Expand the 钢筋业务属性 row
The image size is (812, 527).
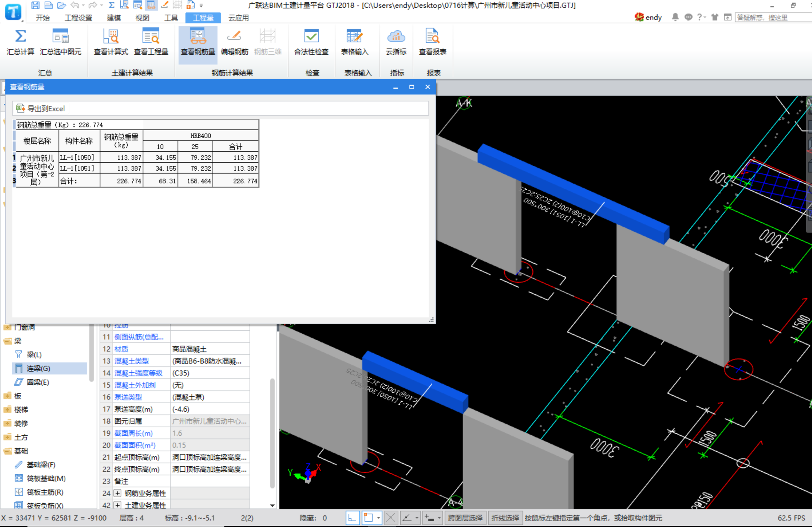(x=118, y=493)
